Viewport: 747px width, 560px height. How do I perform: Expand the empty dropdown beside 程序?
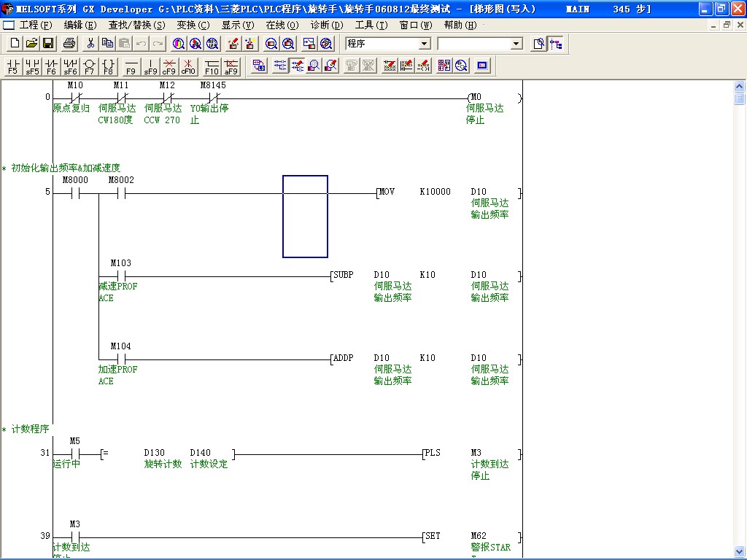(x=516, y=44)
